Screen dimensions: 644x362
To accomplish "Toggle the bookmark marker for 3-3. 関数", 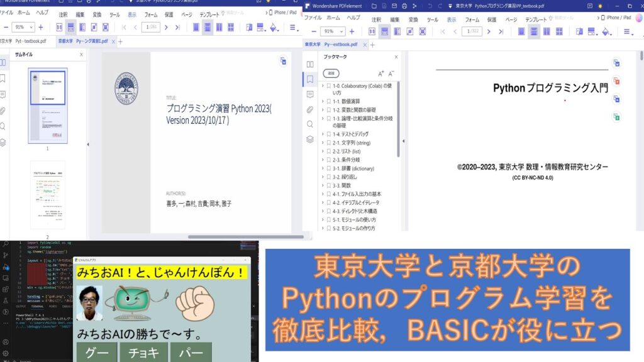I will (328, 185).
